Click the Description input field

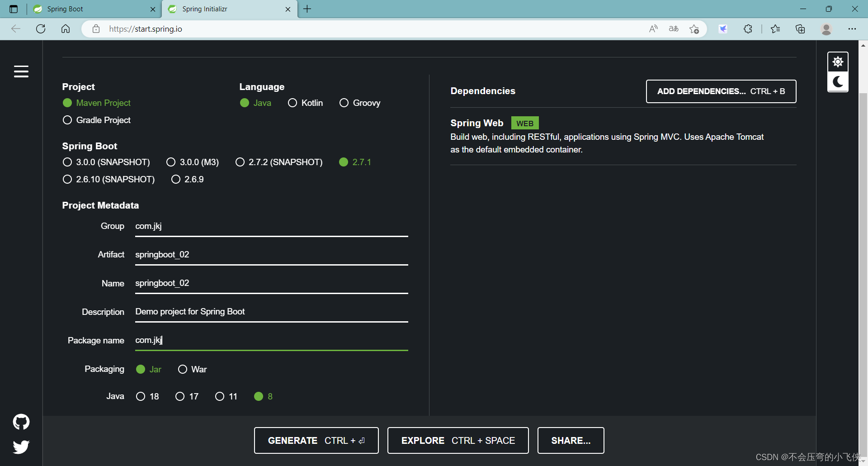click(x=272, y=312)
